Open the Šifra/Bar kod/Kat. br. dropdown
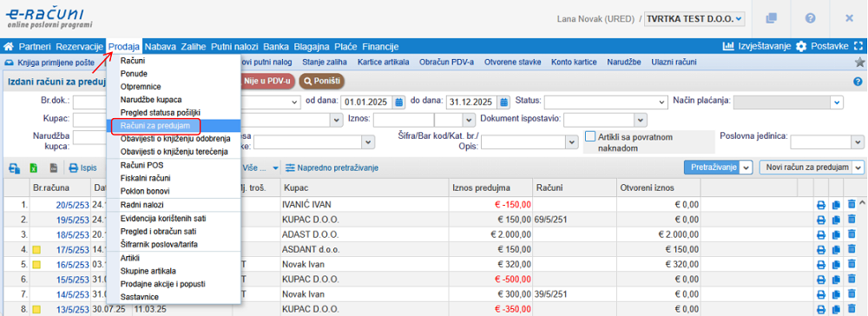 (571, 142)
